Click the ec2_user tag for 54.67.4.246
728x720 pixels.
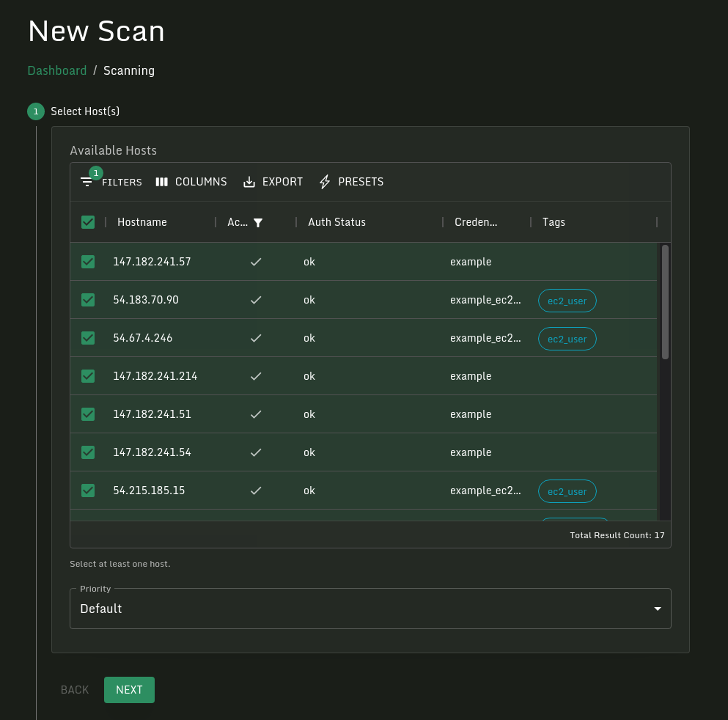coord(567,339)
